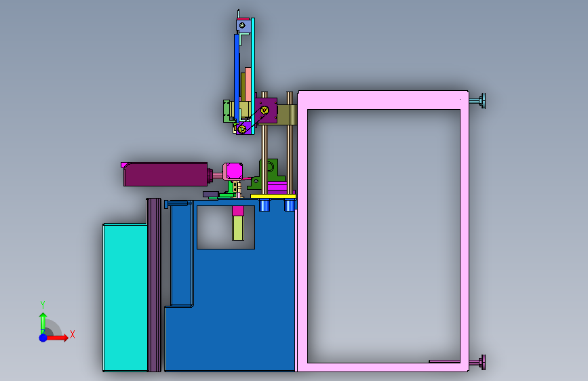Select the yellow flat mounting plate

click(273, 196)
